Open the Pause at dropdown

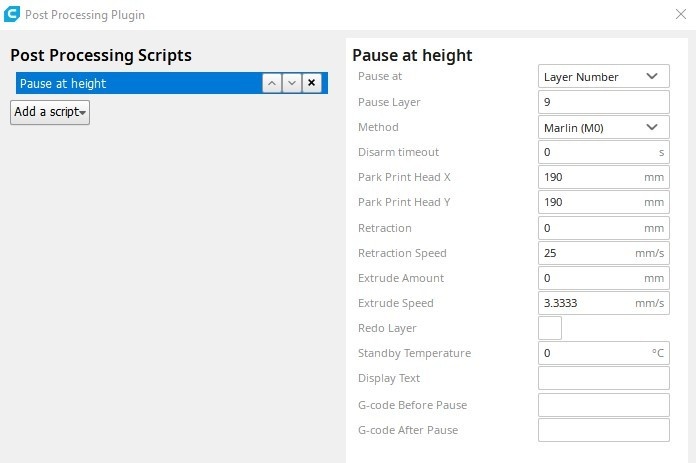coord(603,77)
